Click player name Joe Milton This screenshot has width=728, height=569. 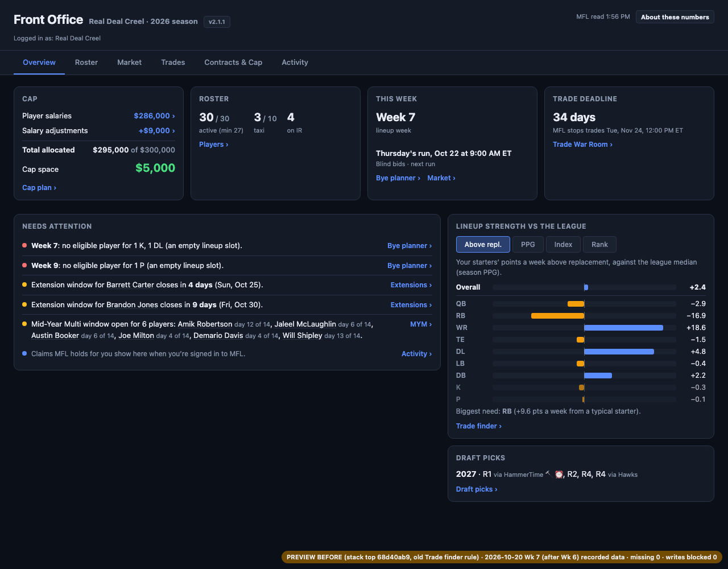pos(136,335)
